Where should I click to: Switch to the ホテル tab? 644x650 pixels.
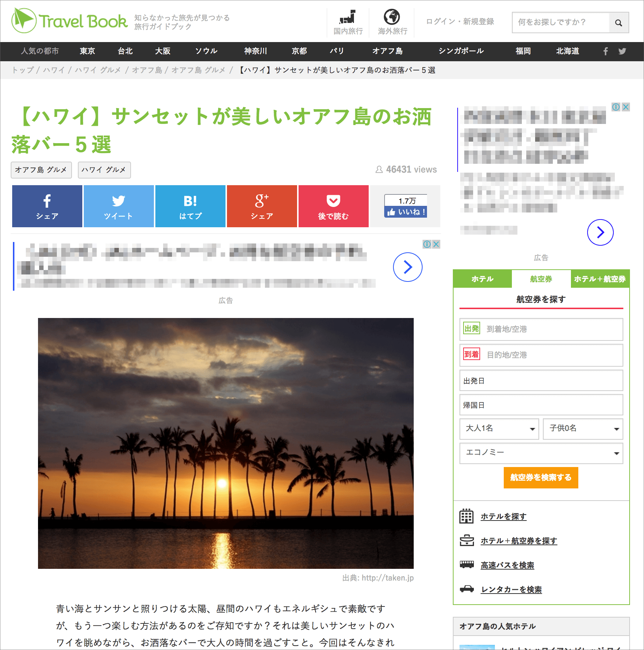pos(482,279)
